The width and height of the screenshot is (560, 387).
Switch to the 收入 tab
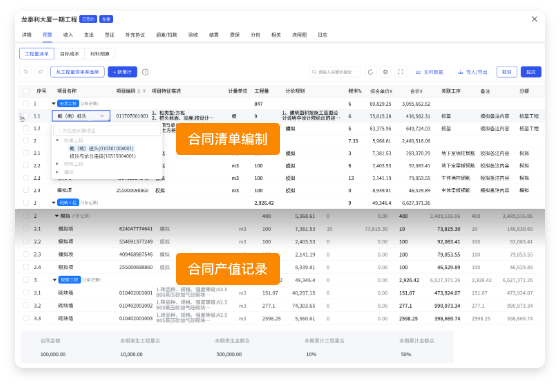coord(68,35)
